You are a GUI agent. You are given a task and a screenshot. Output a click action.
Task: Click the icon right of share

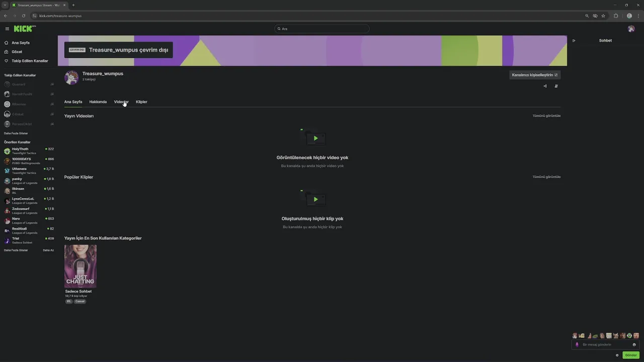pyautogui.click(x=556, y=86)
